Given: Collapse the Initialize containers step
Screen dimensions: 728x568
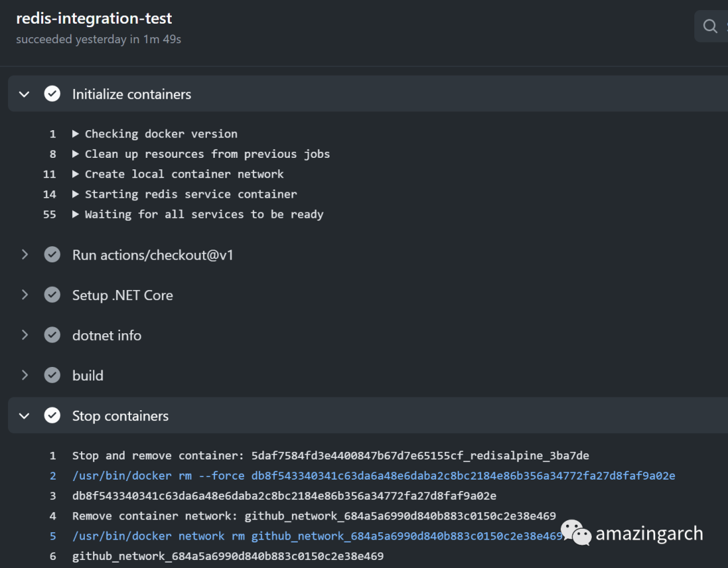Looking at the screenshot, I should pyautogui.click(x=25, y=94).
